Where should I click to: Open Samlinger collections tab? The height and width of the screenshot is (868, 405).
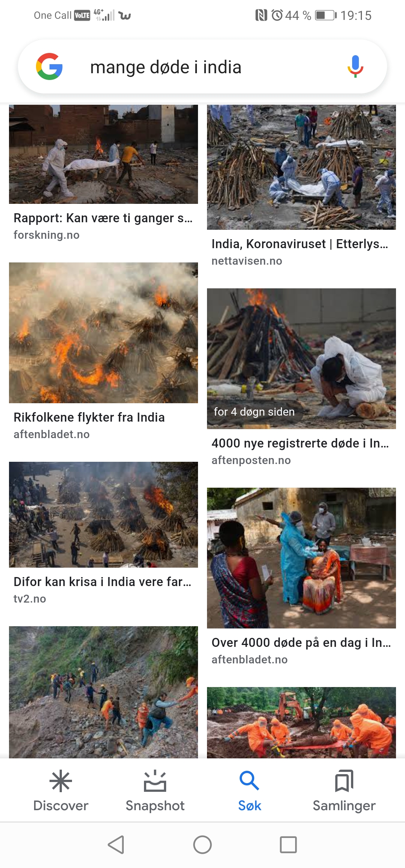point(344,791)
